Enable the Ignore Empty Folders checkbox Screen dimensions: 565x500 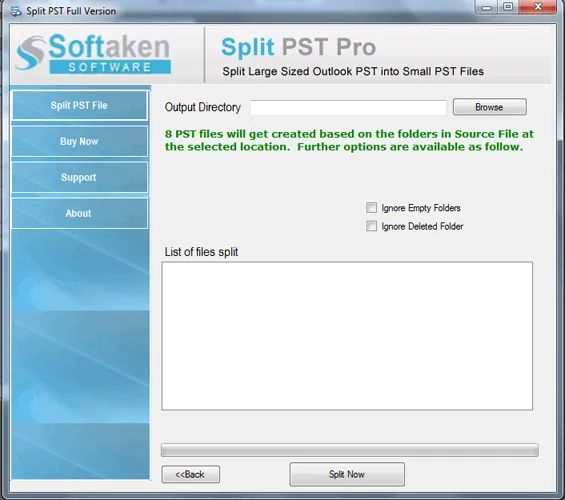click(372, 207)
